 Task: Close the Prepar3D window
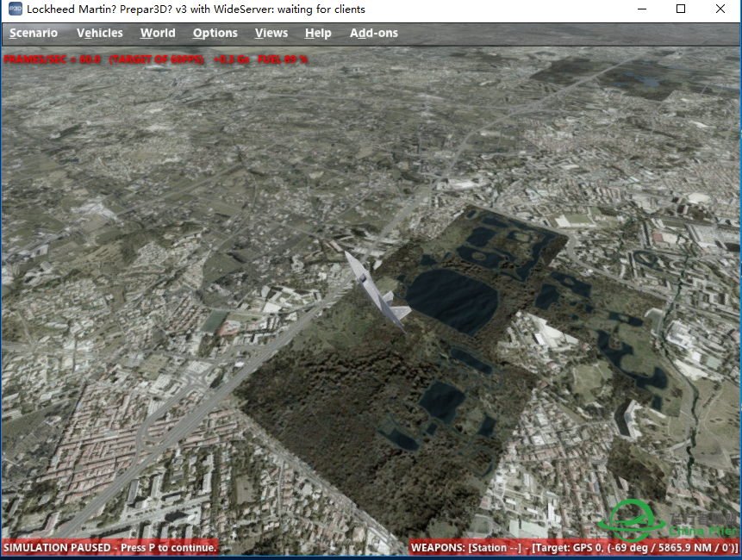coord(720,9)
